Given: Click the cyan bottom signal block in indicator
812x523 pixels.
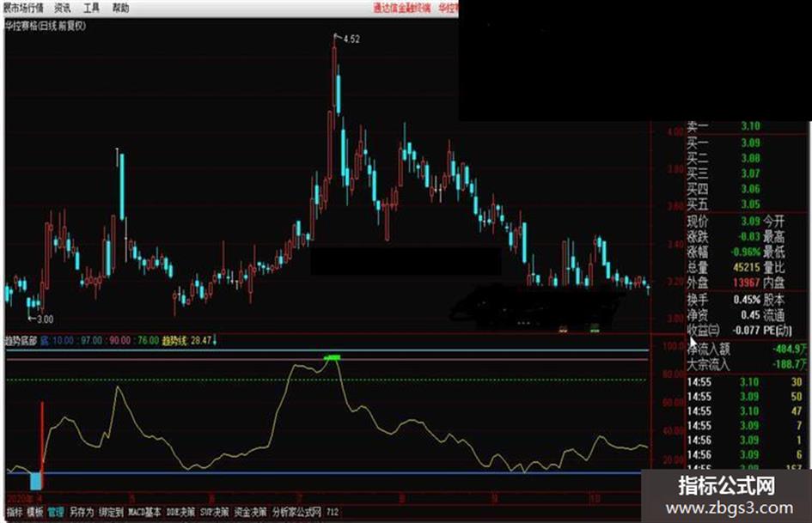Looking at the screenshot, I should pos(36,481).
